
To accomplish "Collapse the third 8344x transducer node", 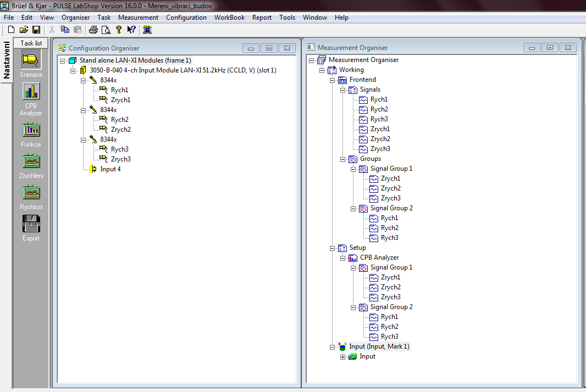I will (x=84, y=140).
